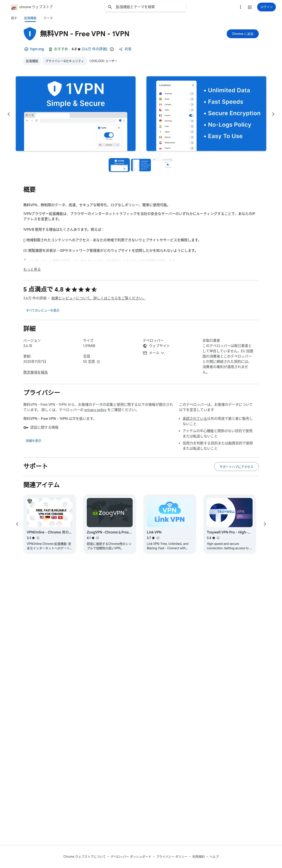Click the Chrome Web Store rainbow logo
This screenshot has height=868, width=282.
tap(14, 7)
